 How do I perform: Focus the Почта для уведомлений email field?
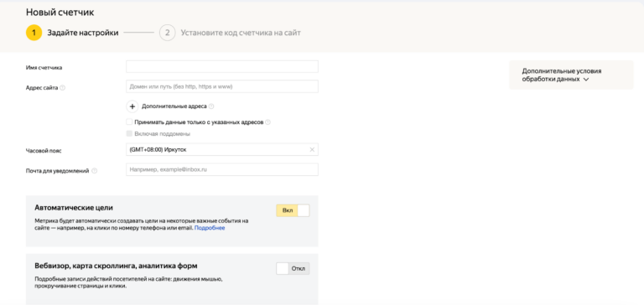pos(222,169)
